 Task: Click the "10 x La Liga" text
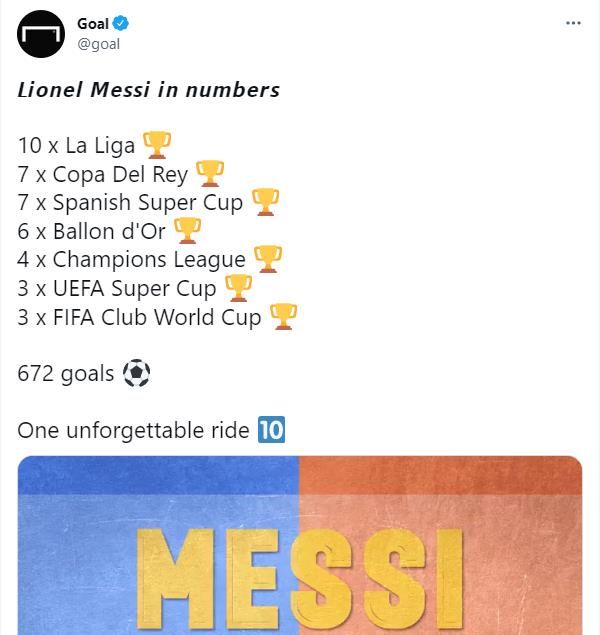click(x=76, y=146)
